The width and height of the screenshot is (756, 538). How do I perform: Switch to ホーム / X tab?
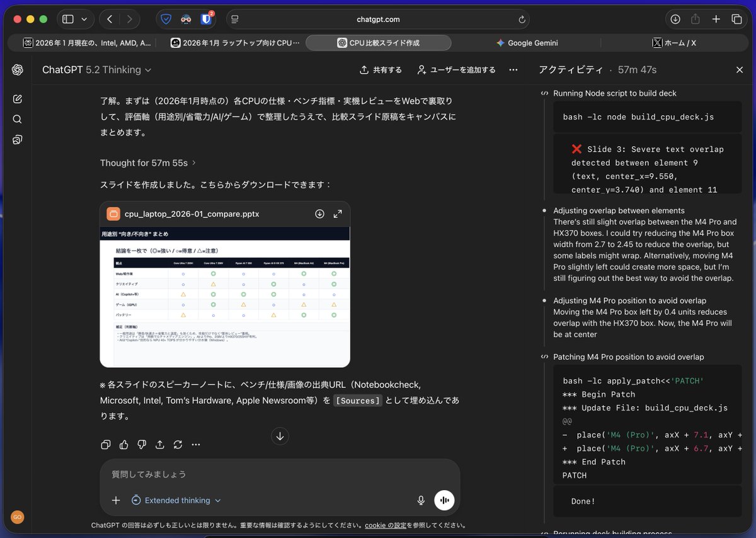[674, 43]
